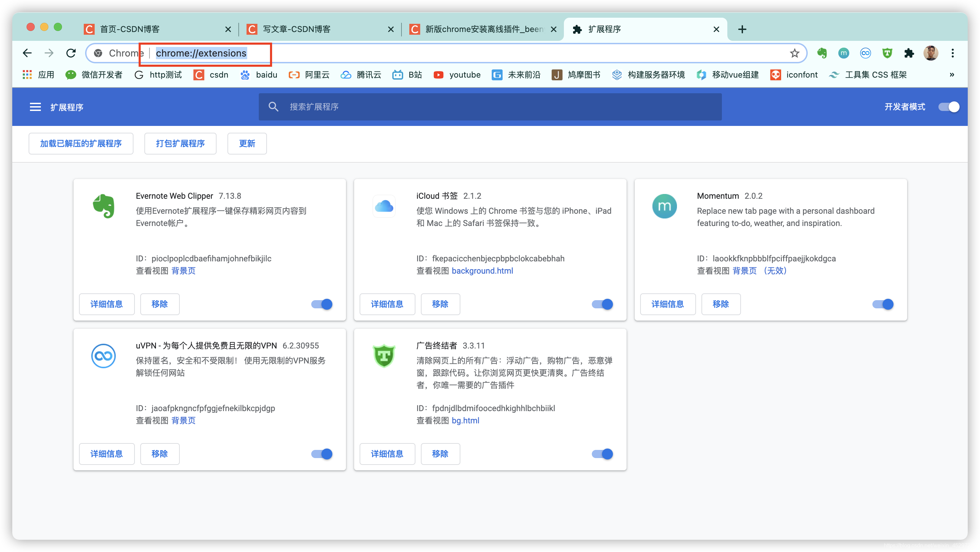The width and height of the screenshot is (980, 552).
Task: Open iCloud background.html link
Action: [x=482, y=271]
